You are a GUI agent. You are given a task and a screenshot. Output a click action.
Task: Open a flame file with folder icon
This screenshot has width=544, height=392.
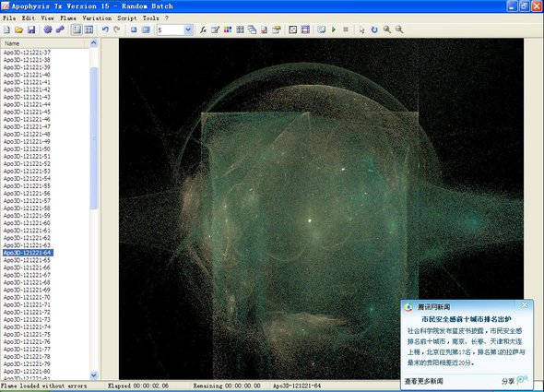pos(18,30)
